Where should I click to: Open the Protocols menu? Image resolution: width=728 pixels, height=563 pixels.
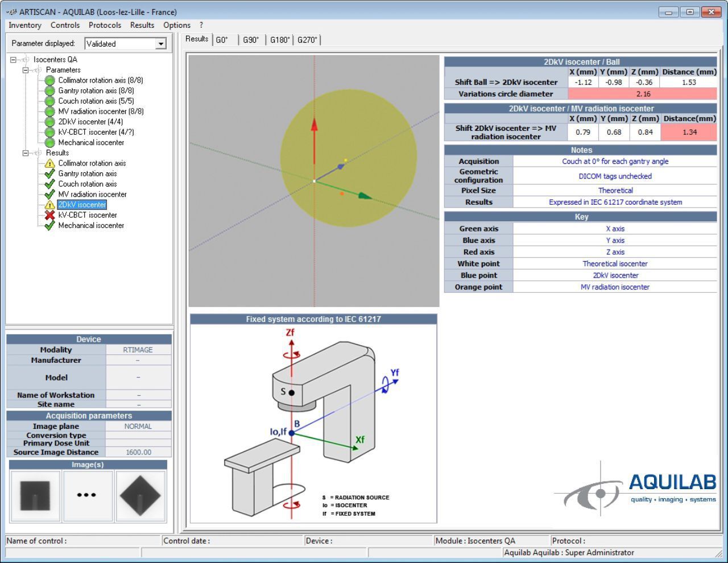point(105,25)
